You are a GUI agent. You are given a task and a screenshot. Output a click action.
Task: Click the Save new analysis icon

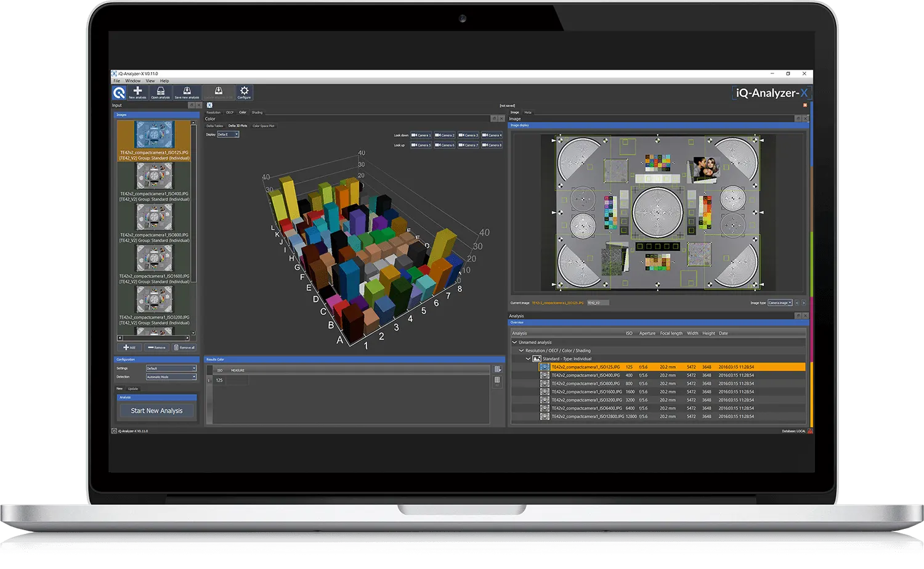(187, 92)
